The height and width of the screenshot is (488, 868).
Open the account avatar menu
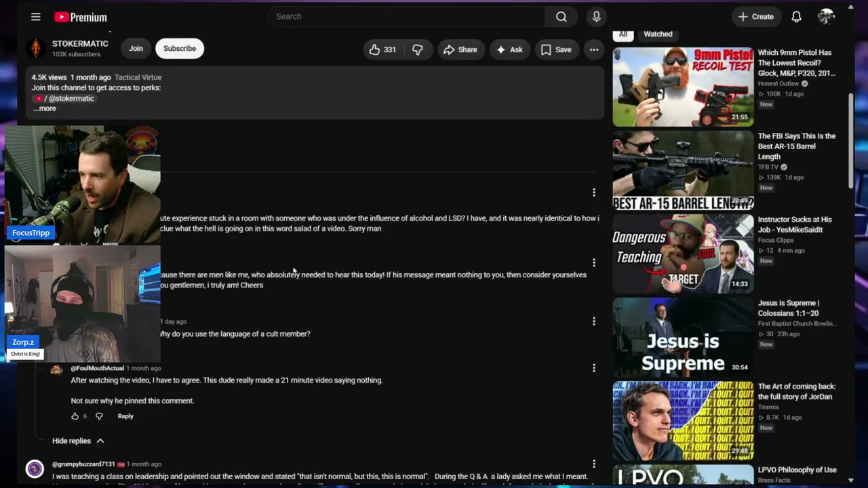[x=826, y=17]
